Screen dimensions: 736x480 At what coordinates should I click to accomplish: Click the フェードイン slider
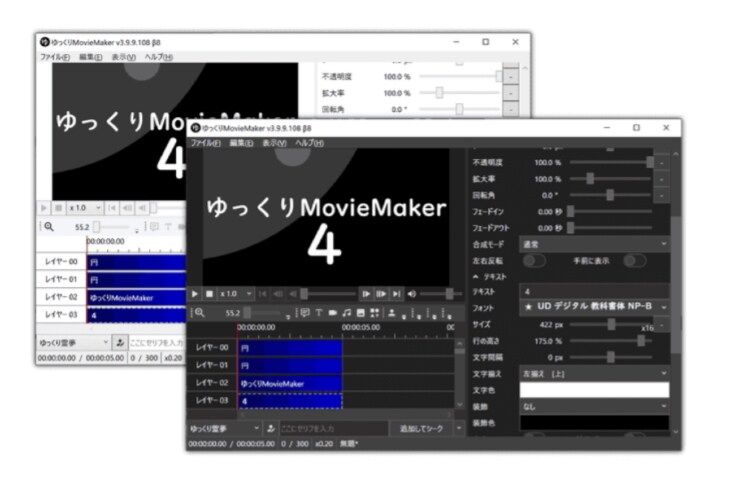coord(610,212)
